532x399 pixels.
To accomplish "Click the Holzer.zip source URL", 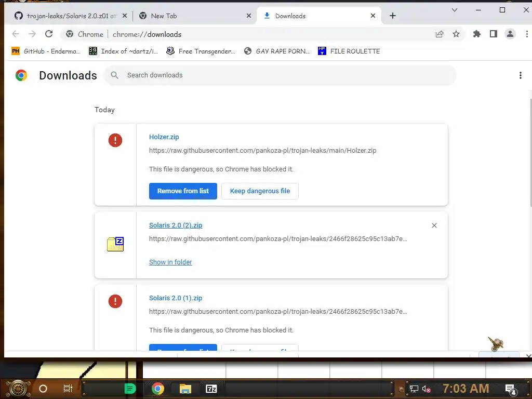I will (x=262, y=150).
